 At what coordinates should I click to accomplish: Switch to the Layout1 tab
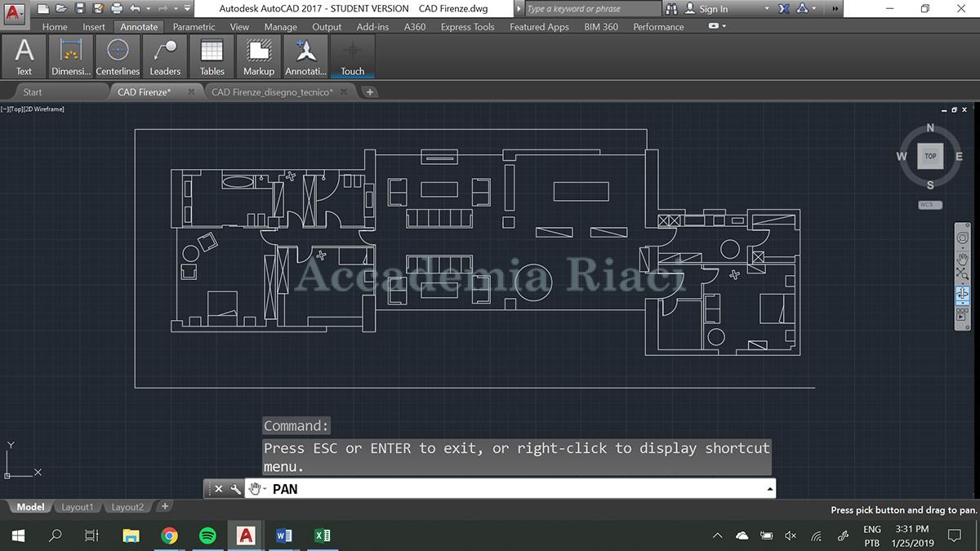click(78, 507)
